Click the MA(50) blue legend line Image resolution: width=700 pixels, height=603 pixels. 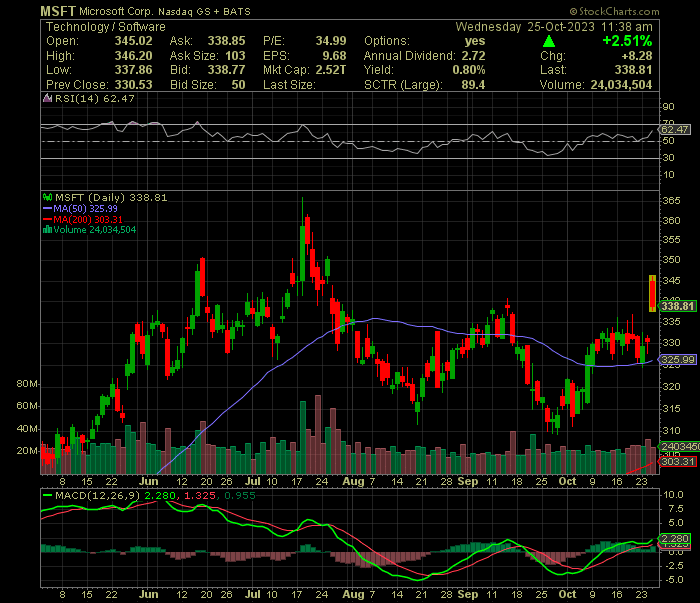[47, 209]
